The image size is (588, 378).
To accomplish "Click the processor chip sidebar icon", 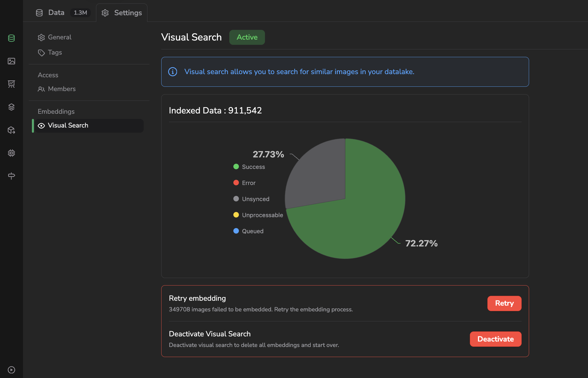I will (x=11, y=153).
